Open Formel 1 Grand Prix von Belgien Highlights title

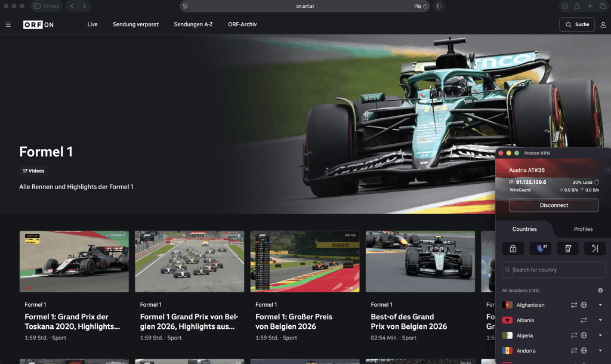(x=189, y=322)
